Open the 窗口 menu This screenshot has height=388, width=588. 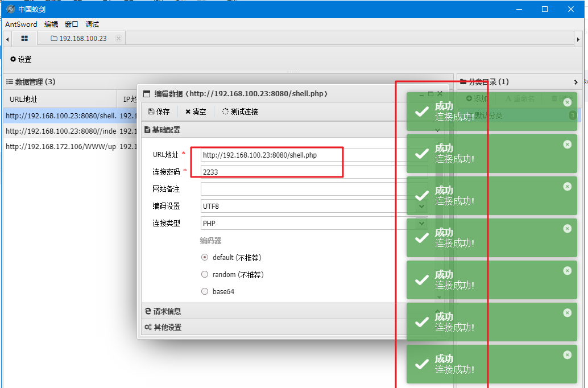71,24
